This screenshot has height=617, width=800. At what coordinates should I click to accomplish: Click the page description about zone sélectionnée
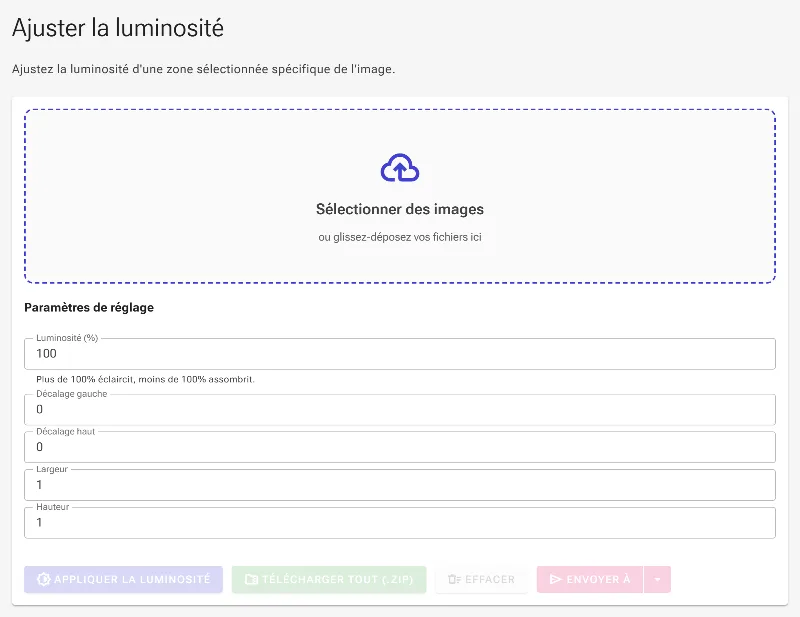(x=204, y=69)
